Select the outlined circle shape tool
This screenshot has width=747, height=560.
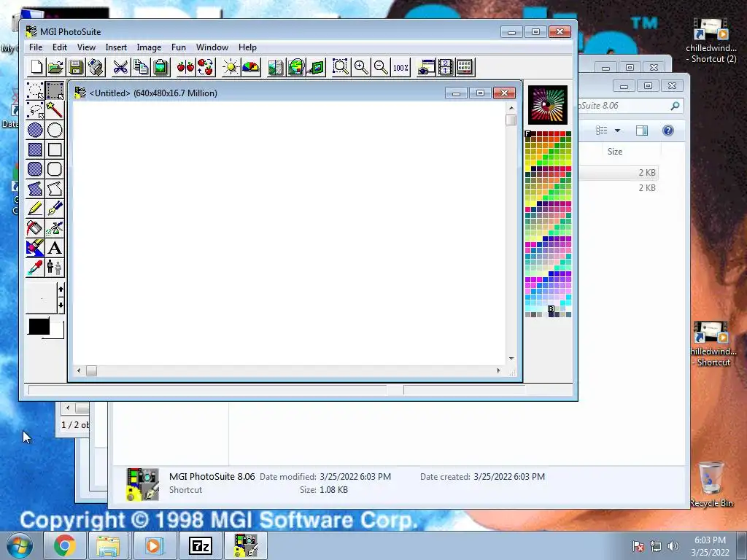[55, 130]
